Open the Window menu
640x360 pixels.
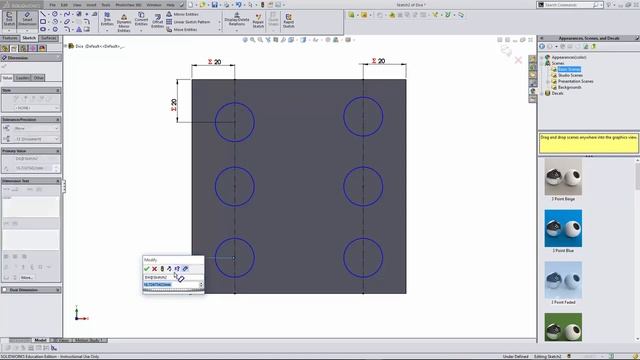(x=153, y=5)
